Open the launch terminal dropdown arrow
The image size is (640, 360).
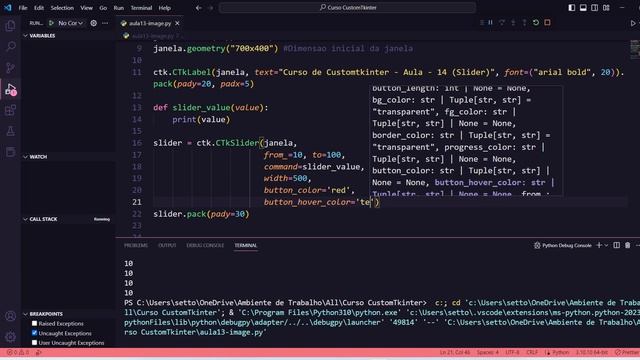606,245
